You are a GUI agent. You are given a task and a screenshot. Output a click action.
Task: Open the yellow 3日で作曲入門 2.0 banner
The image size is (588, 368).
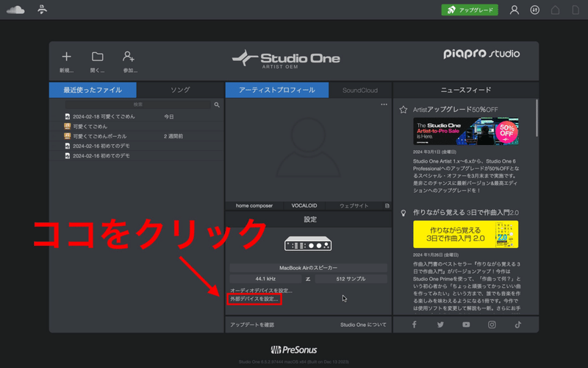coord(466,234)
